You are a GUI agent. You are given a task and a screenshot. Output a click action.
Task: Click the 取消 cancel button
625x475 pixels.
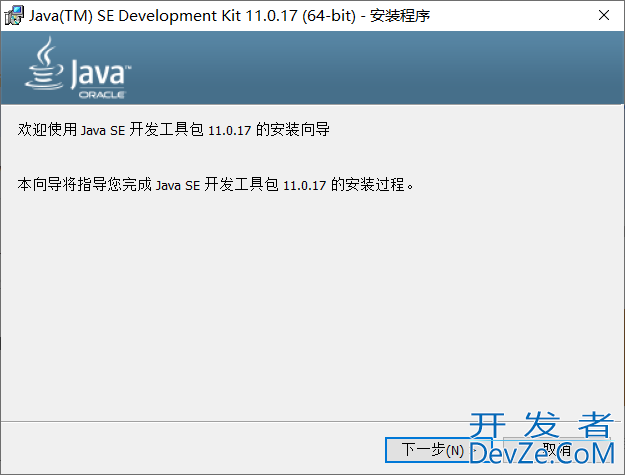point(556,450)
